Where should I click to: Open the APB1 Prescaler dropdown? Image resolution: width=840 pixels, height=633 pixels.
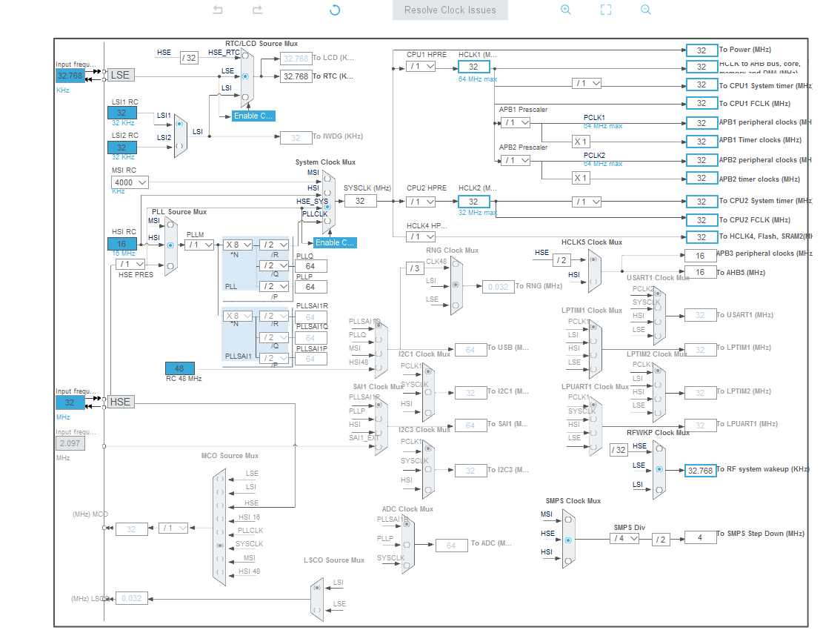pyautogui.click(x=515, y=122)
